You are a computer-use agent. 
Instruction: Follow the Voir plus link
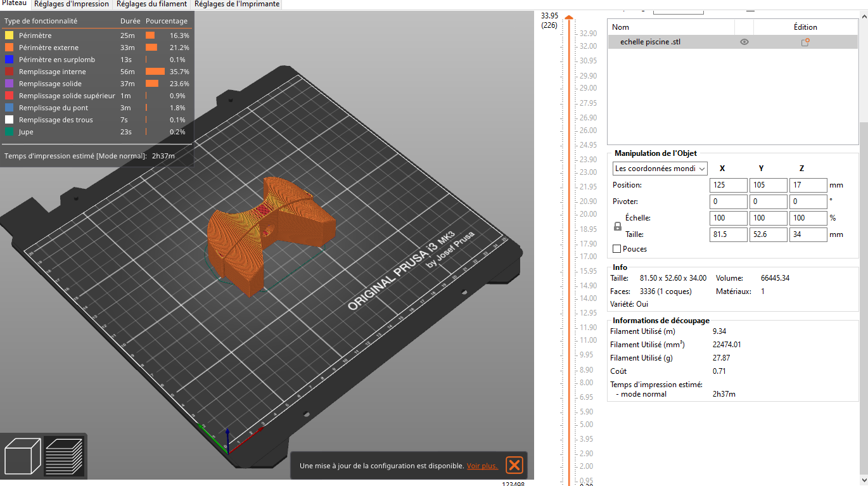click(x=482, y=466)
